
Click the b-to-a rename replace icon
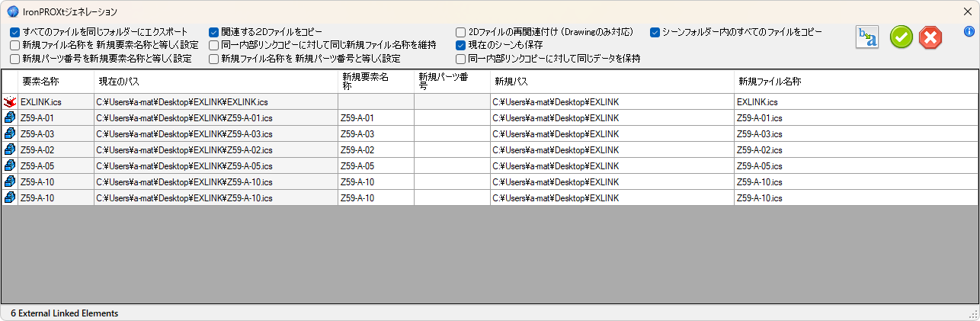867,37
